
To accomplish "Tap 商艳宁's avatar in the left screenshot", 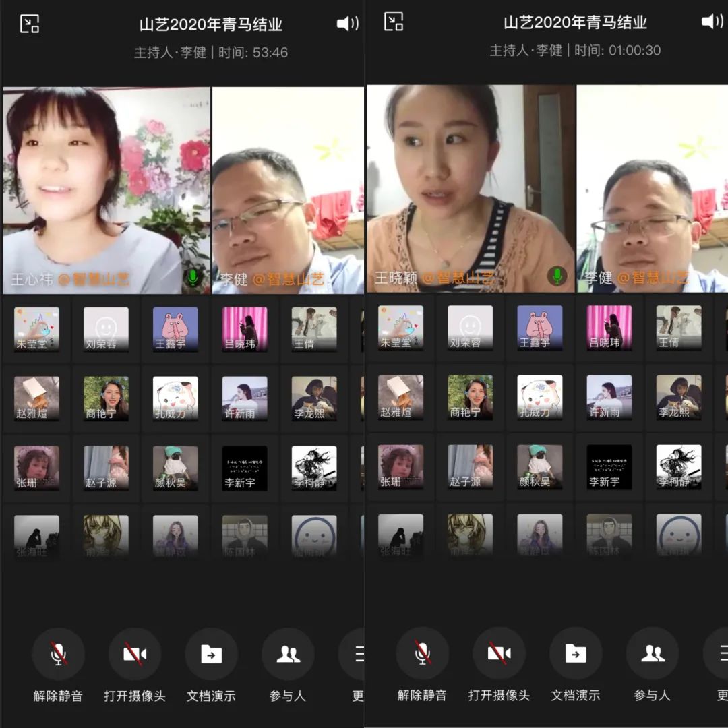I will click(x=106, y=398).
